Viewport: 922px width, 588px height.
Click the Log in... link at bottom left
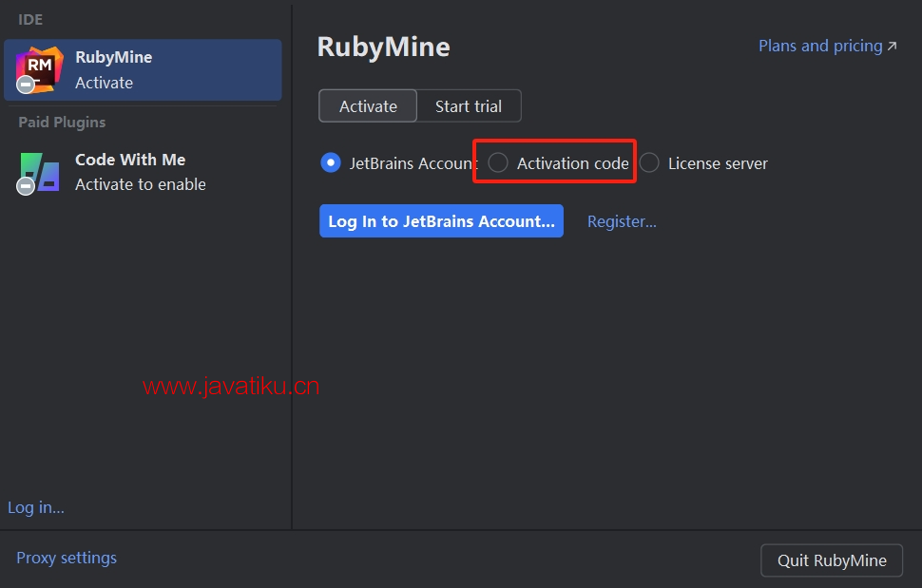click(x=36, y=507)
